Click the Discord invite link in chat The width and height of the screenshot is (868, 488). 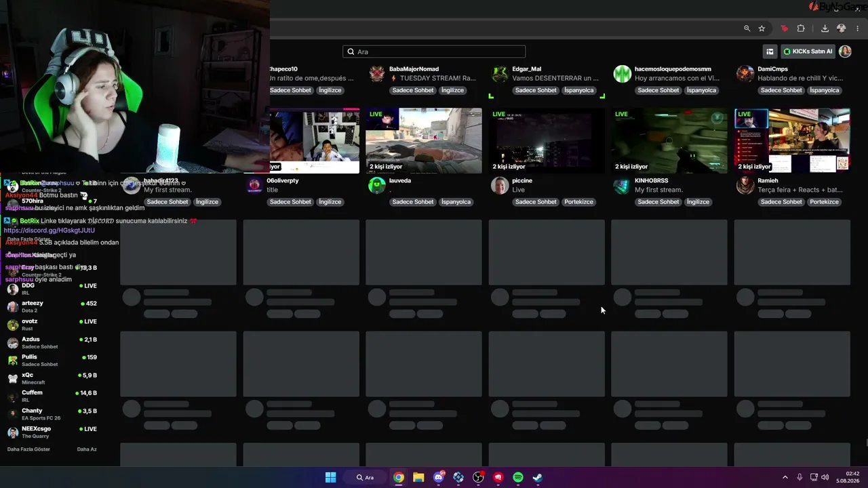coord(50,230)
